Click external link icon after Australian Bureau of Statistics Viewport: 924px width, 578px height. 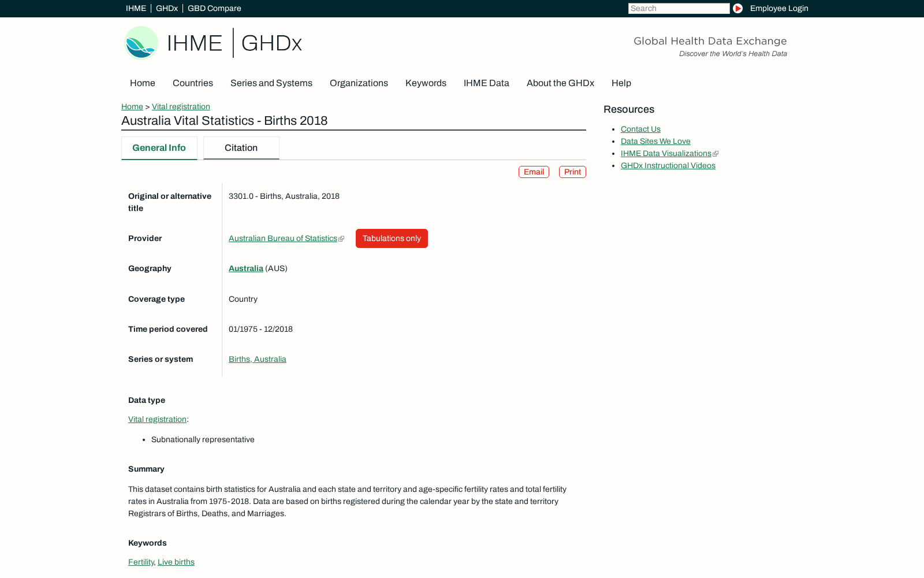pos(341,239)
